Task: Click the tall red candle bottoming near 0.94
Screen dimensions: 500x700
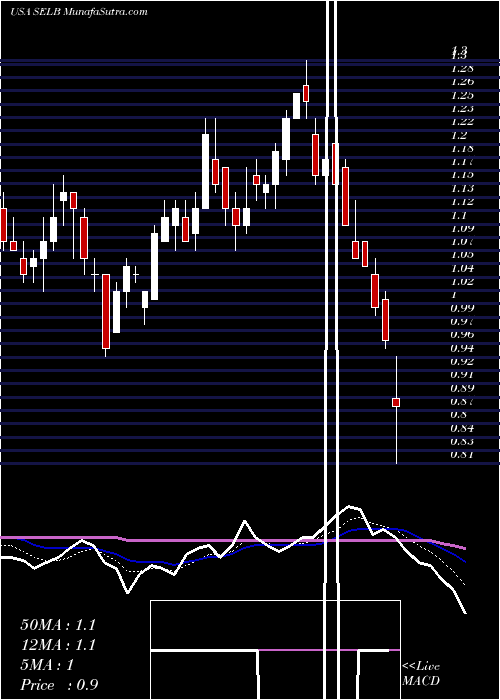Action: point(106,312)
